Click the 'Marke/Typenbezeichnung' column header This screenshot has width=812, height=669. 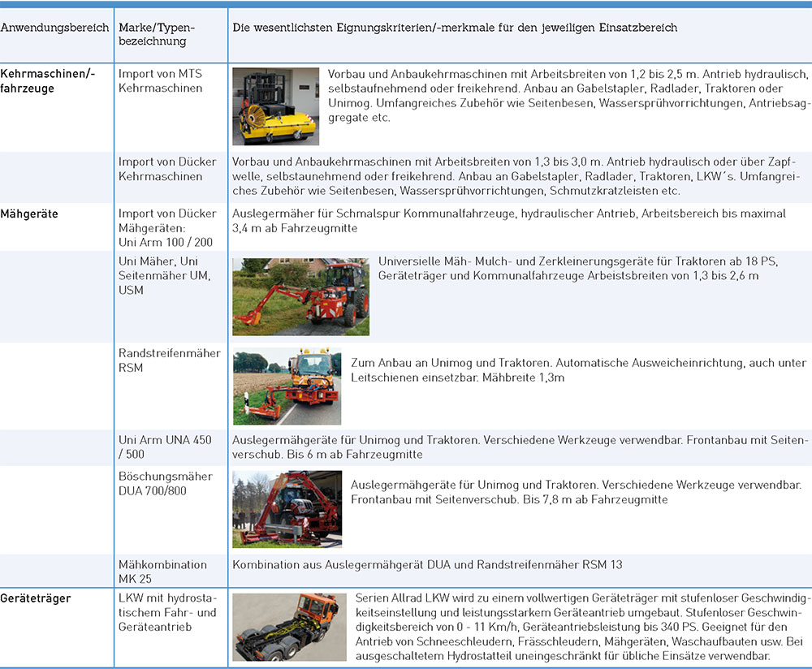(157, 34)
